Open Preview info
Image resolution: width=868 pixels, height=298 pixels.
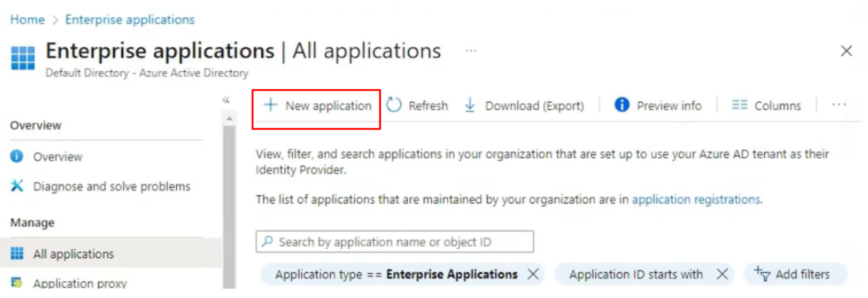658,105
